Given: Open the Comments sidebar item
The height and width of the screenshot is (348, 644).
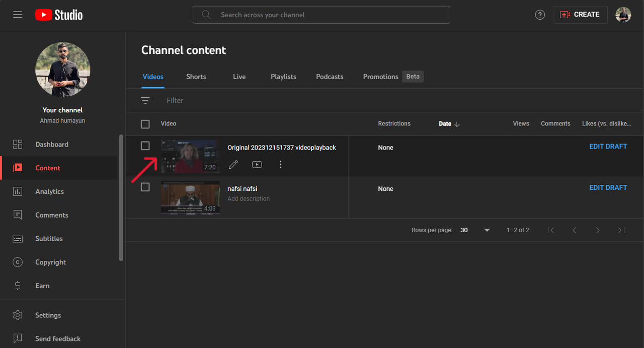Looking at the screenshot, I should [59, 215].
